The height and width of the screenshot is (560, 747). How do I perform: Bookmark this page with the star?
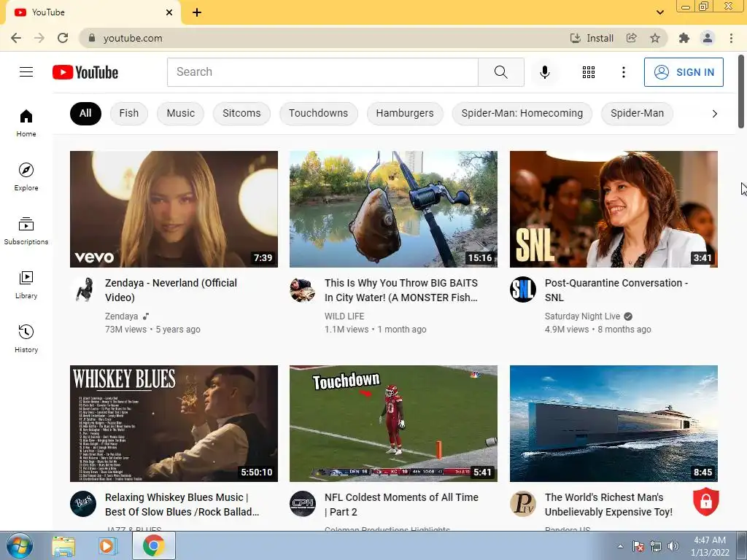[655, 38]
